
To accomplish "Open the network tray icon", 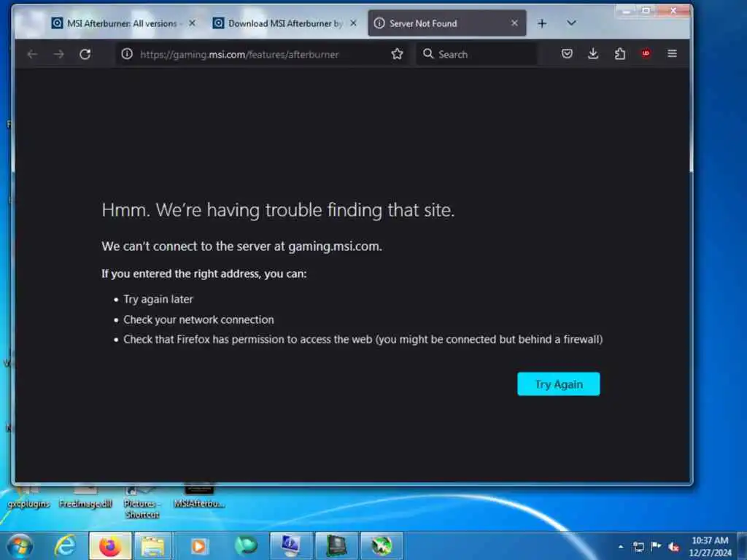I will pyautogui.click(x=638, y=547).
